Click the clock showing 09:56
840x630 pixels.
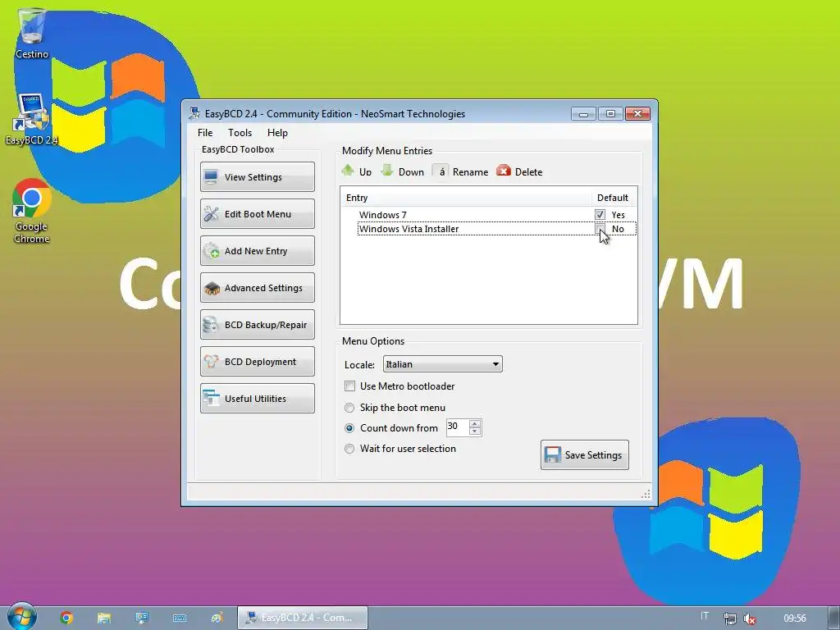[x=794, y=619]
